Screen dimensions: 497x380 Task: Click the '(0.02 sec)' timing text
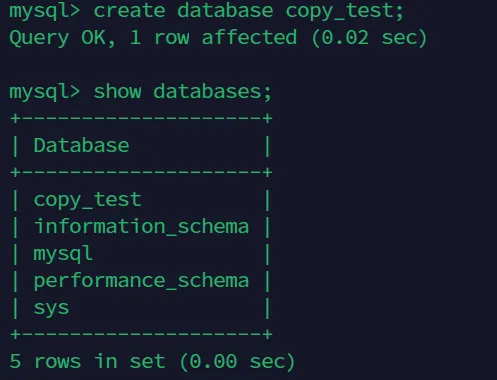click(x=369, y=38)
